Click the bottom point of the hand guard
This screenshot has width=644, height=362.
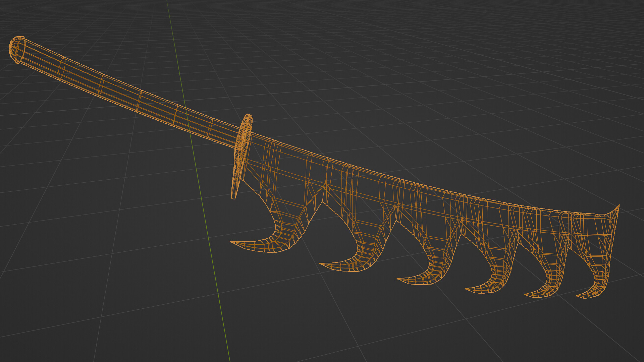(233, 198)
